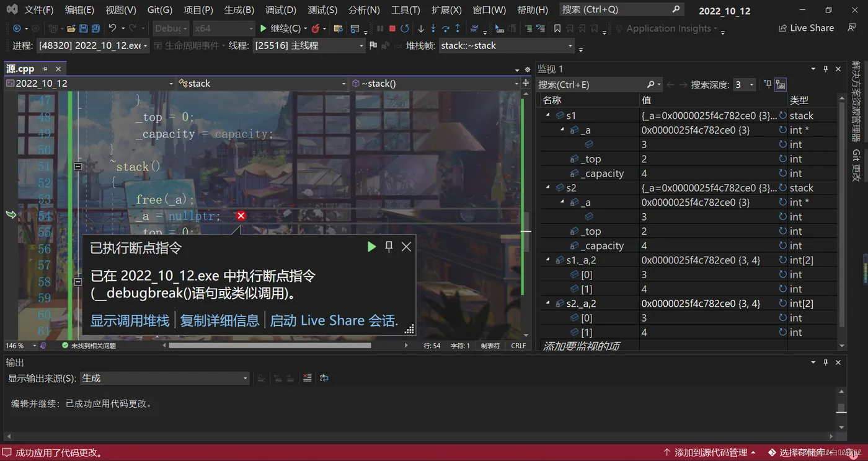Open the 工具(T) menu
Screen dimensions: 868x461
[x=405, y=10]
